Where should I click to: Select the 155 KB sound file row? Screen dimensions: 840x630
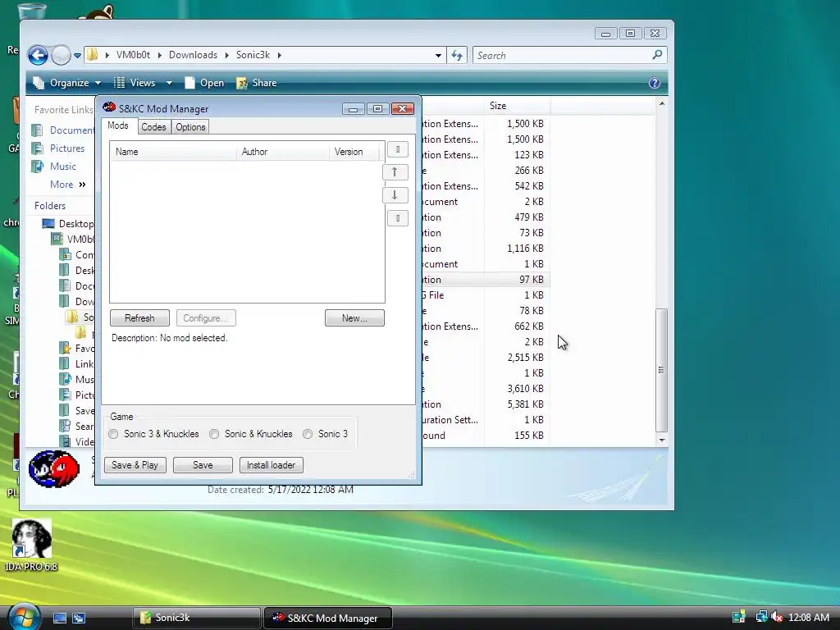(486, 436)
